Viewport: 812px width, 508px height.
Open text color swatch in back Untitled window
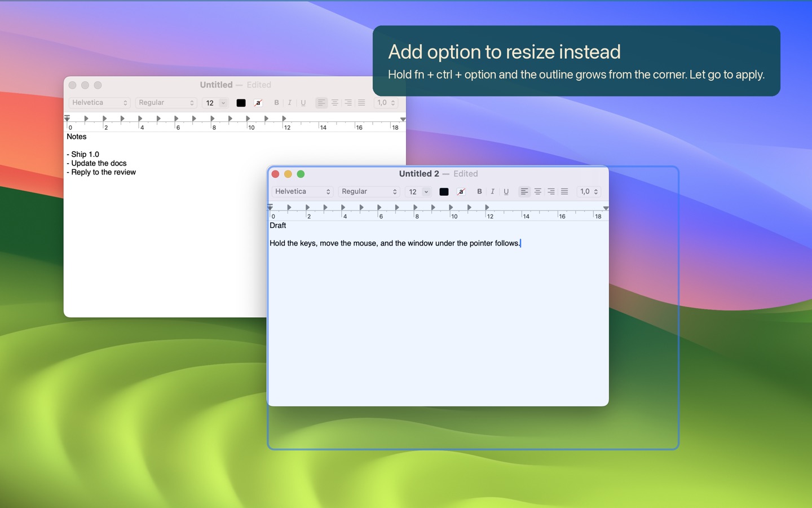pyautogui.click(x=241, y=103)
